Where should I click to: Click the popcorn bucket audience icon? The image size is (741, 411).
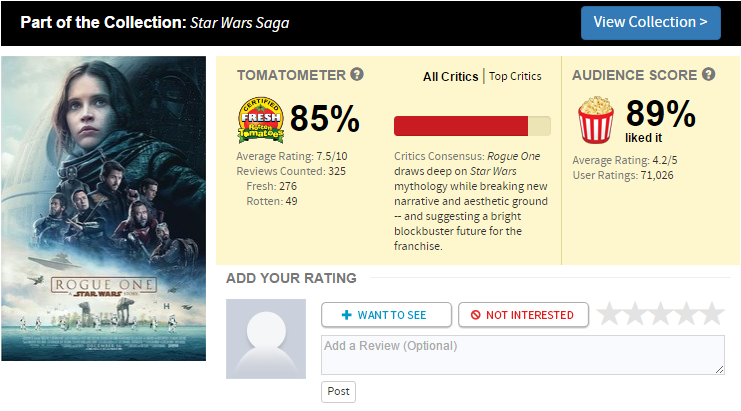(x=596, y=119)
